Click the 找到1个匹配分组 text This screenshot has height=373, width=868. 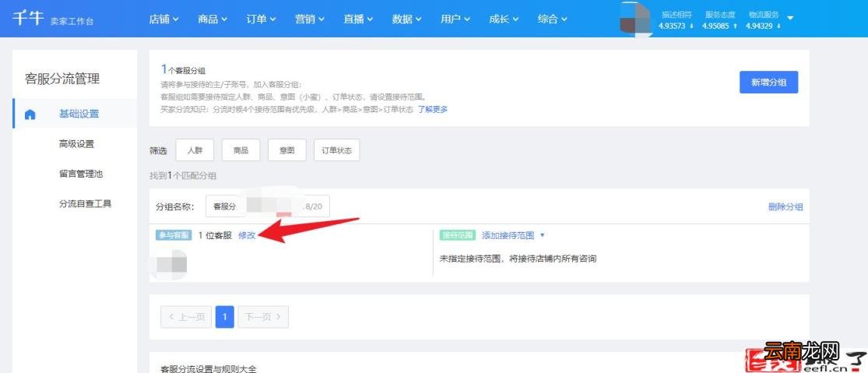[183, 175]
